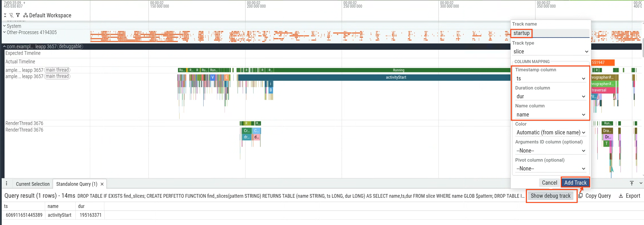Open the three-dot tab drawer menu

click(x=7, y=184)
